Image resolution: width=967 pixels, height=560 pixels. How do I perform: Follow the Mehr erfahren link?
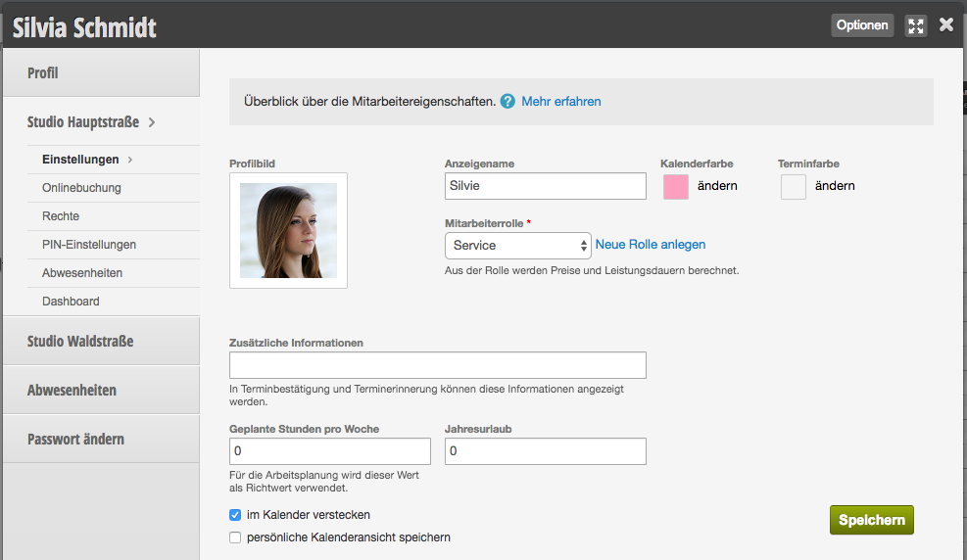pos(561,102)
